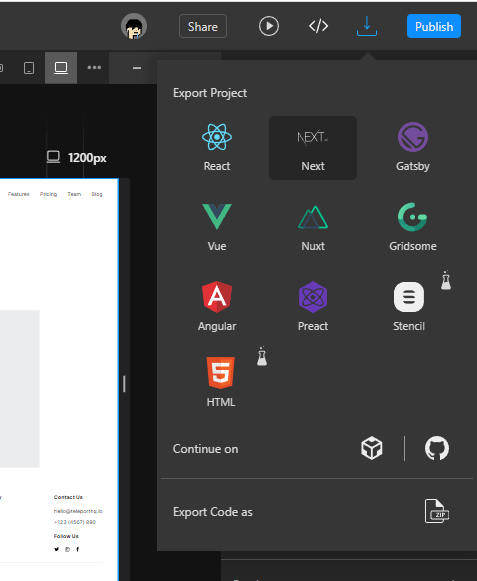Export code as ZIP file icon
Image resolution: width=477 pixels, height=581 pixels.
tap(437, 511)
